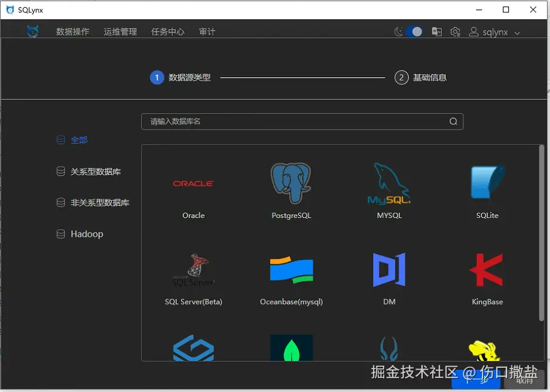The width and height of the screenshot is (550, 392).
Task: Click step 1 数据源类型
Action: coord(180,77)
